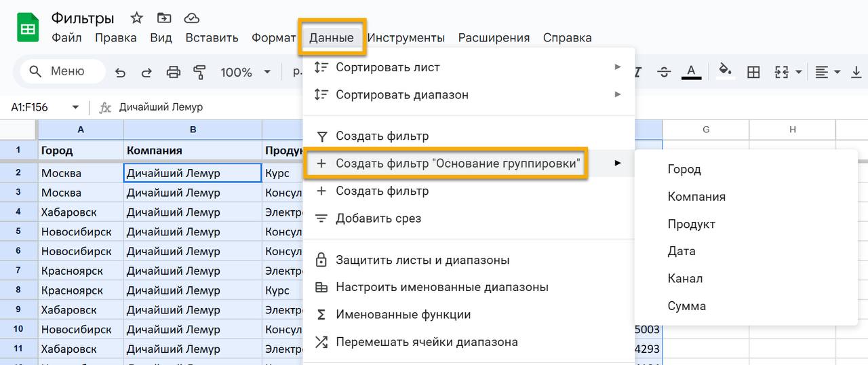
Task: Click the "Меню" search field
Action: tap(63, 71)
